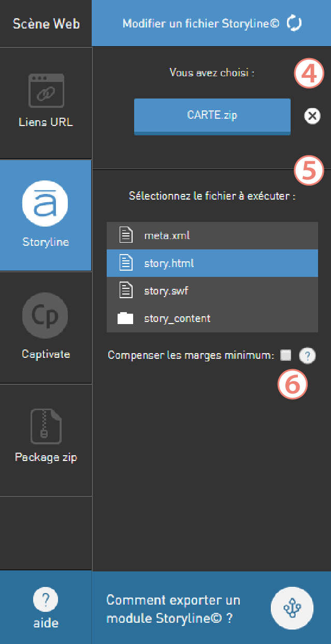Viewport: 331px width, 644px height.
Task: Open the Package zip file icon
Action: pyautogui.click(x=46, y=426)
